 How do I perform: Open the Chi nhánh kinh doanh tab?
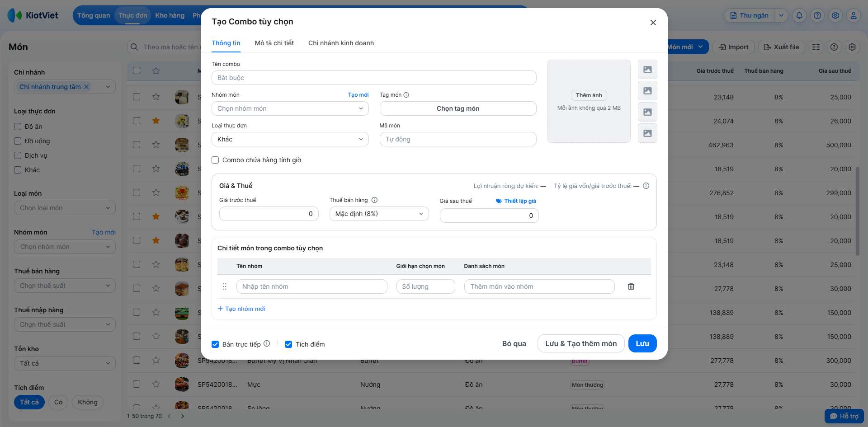(341, 43)
